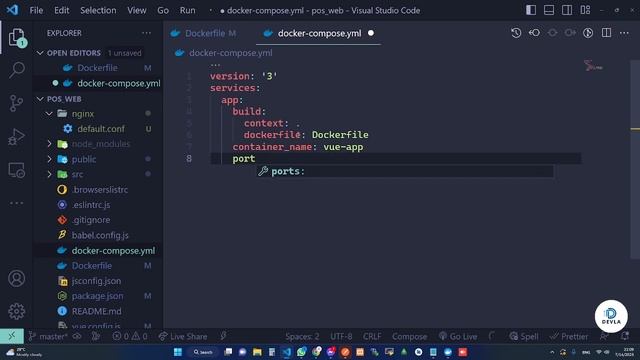
Task: Open remote window indicator in status bar
Action: coord(11,336)
